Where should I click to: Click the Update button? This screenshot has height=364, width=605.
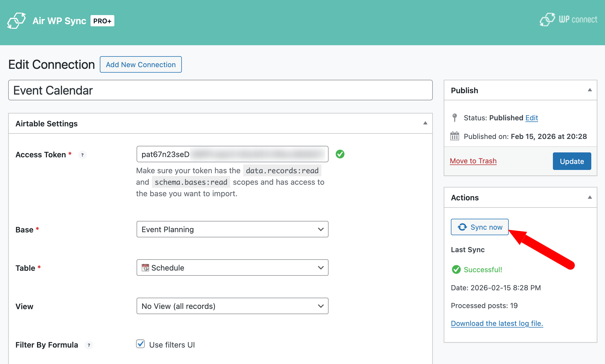tap(572, 161)
